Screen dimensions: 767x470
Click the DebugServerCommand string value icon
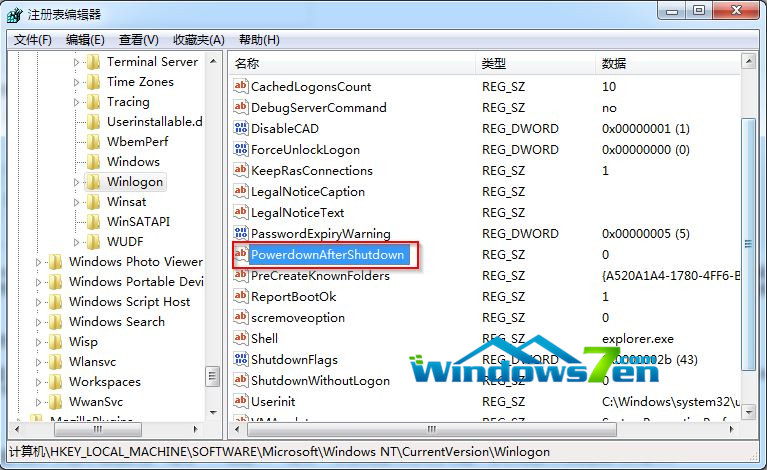point(241,108)
